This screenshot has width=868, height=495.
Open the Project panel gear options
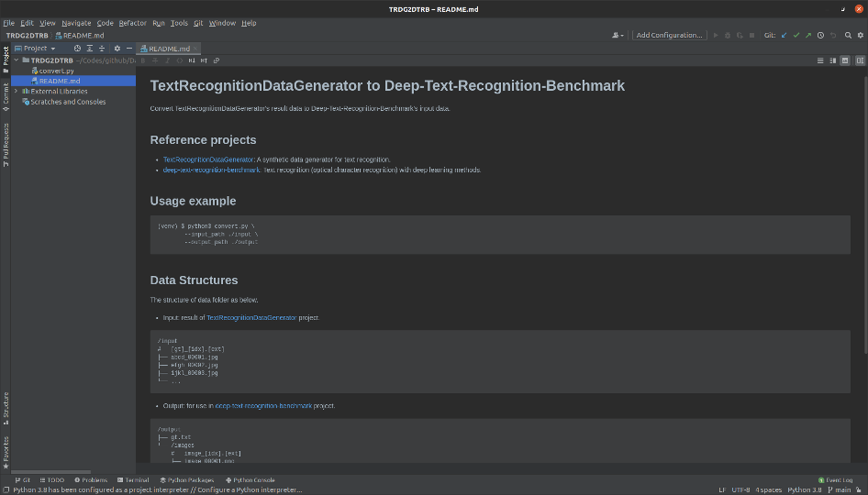click(117, 49)
